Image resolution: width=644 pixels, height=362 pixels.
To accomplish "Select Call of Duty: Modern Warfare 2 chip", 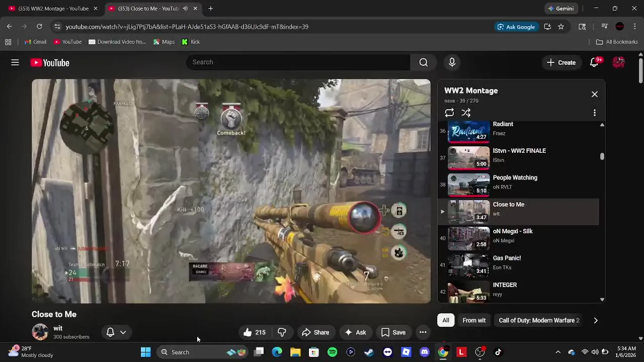I will (x=539, y=320).
